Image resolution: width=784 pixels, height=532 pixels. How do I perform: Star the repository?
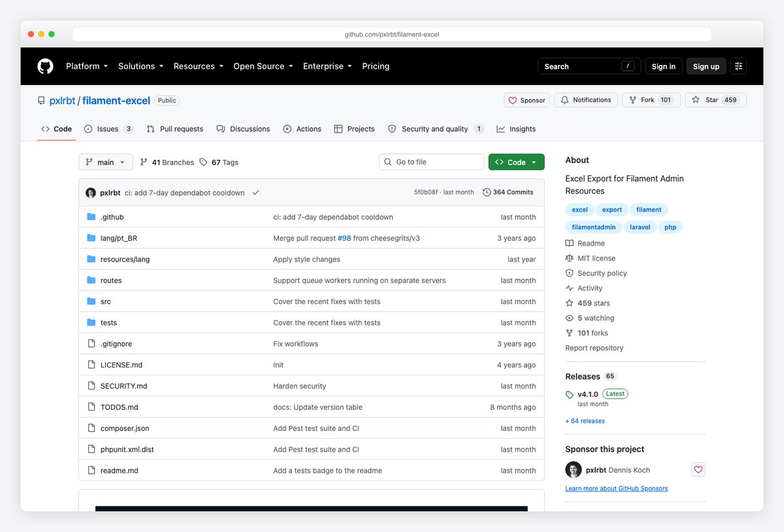coord(716,100)
